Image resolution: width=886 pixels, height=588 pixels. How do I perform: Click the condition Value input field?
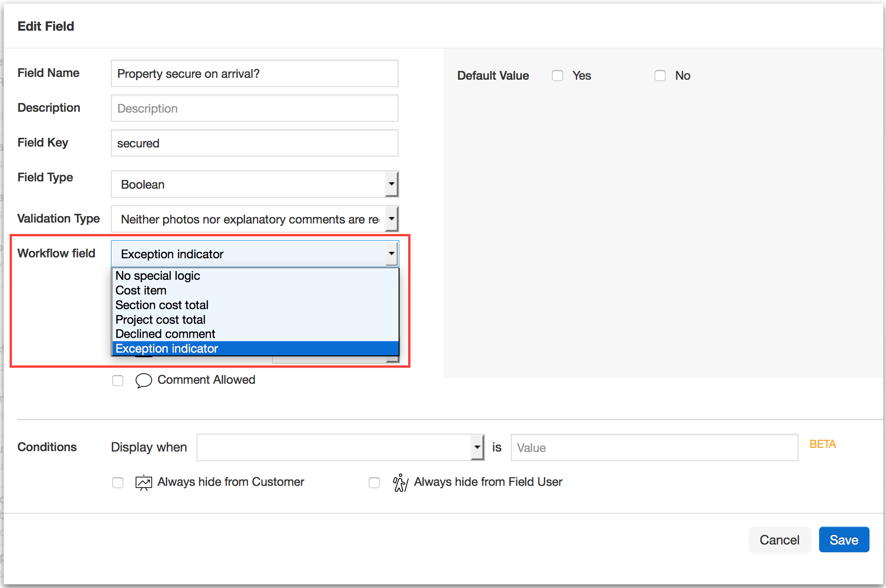pos(654,447)
